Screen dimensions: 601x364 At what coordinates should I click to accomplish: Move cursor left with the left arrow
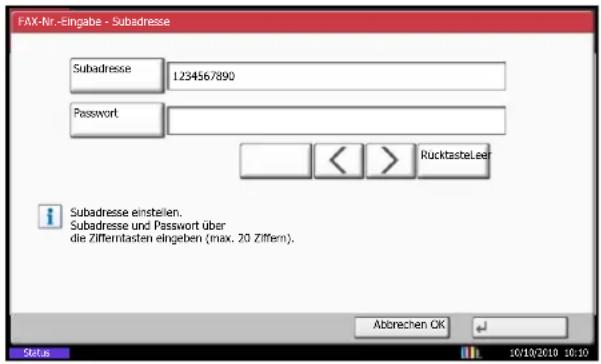click(x=339, y=161)
